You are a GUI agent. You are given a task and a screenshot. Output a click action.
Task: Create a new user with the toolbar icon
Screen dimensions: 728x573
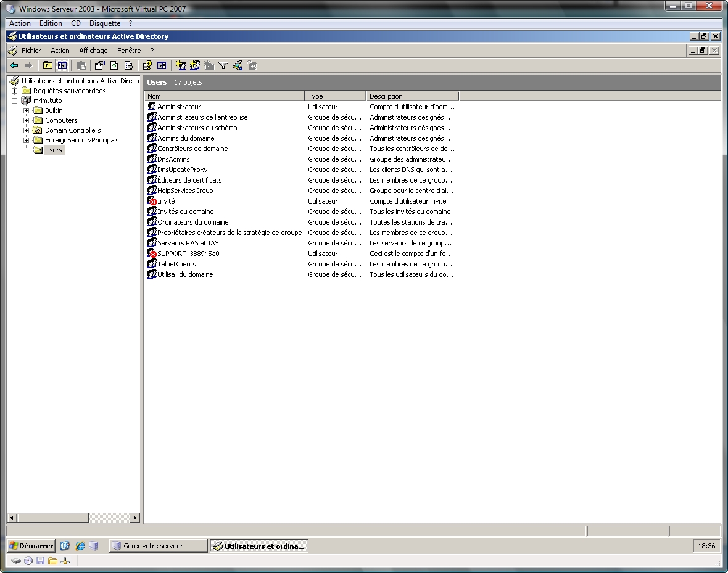(x=181, y=65)
